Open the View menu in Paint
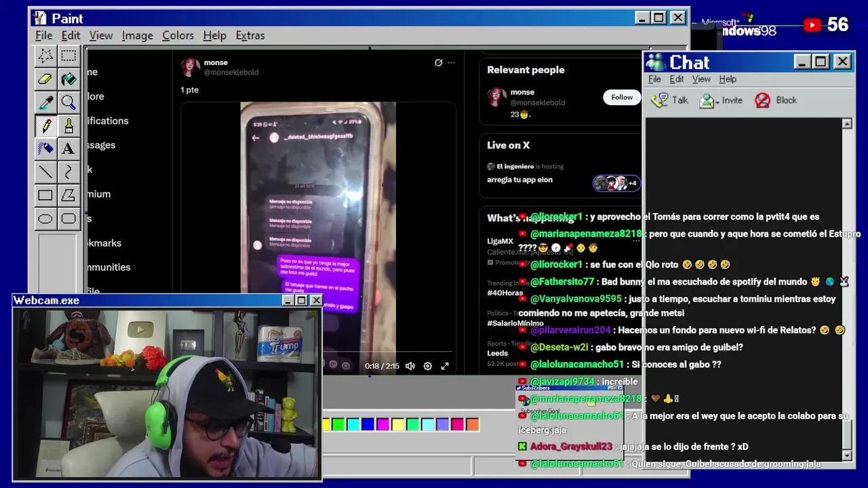 (101, 35)
